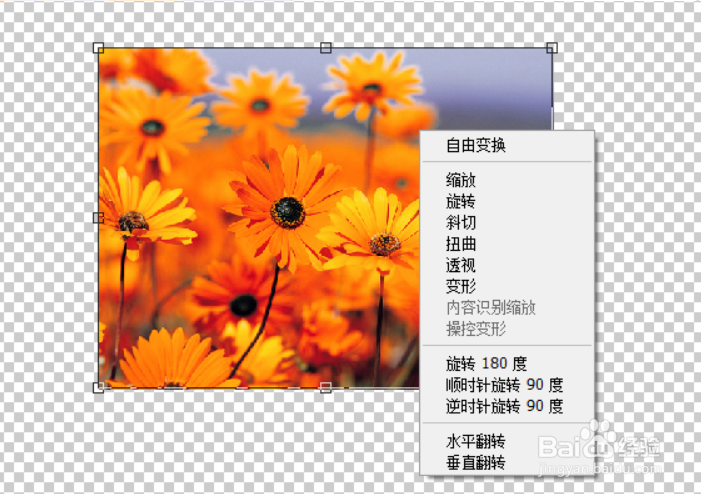
Task: Choose 逆时针旋转 90 度
Action: [507, 406]
